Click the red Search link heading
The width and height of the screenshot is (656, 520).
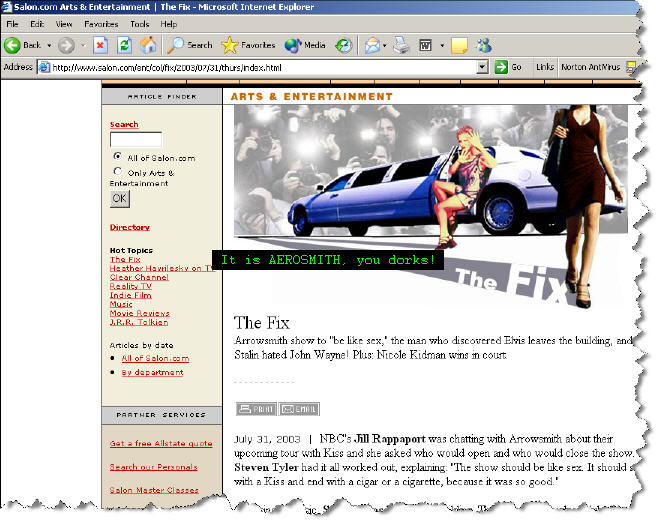[124, 124]
